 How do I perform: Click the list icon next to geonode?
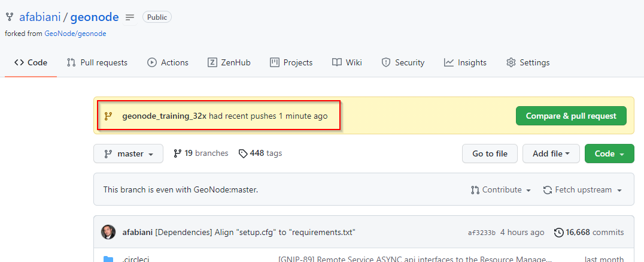(130, 17)
